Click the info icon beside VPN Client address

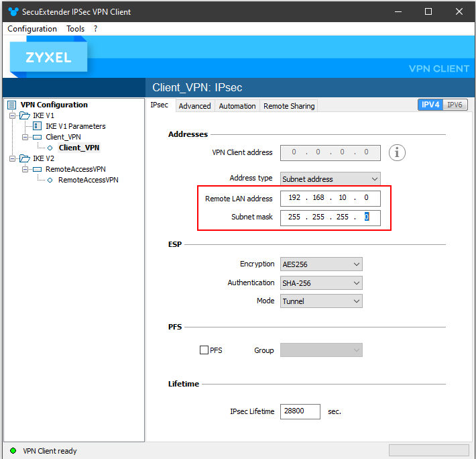pos(397,152)
